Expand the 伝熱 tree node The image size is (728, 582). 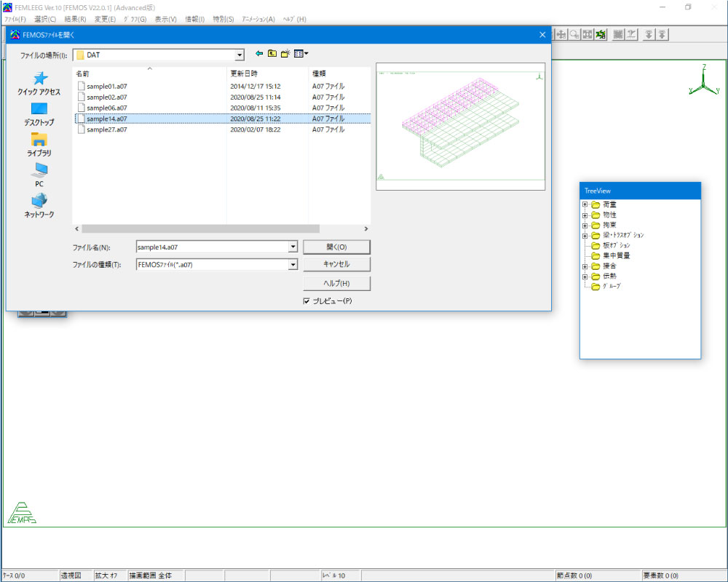tap(585, 276)
